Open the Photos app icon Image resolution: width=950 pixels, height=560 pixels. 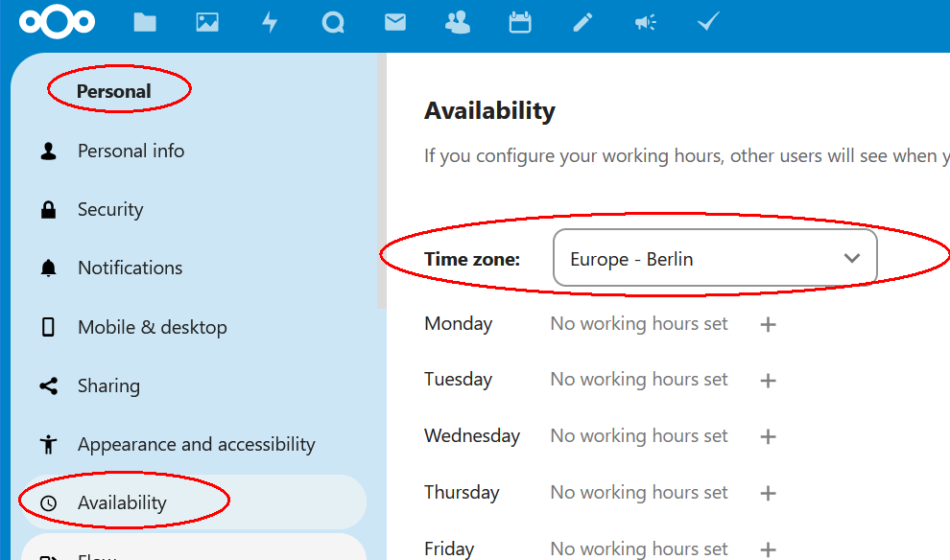click(x=207, y=22)
